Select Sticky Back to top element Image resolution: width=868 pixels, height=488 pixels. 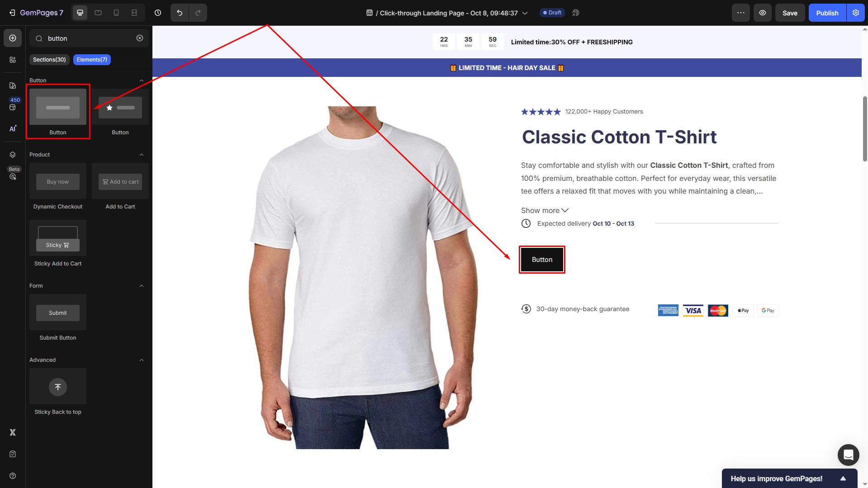(x=58, y=392)
